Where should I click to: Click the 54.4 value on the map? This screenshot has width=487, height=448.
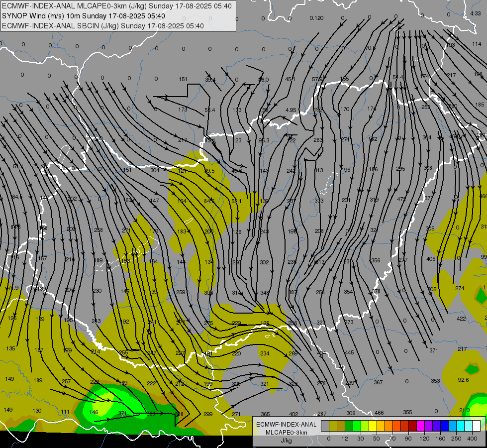(398, 77)
